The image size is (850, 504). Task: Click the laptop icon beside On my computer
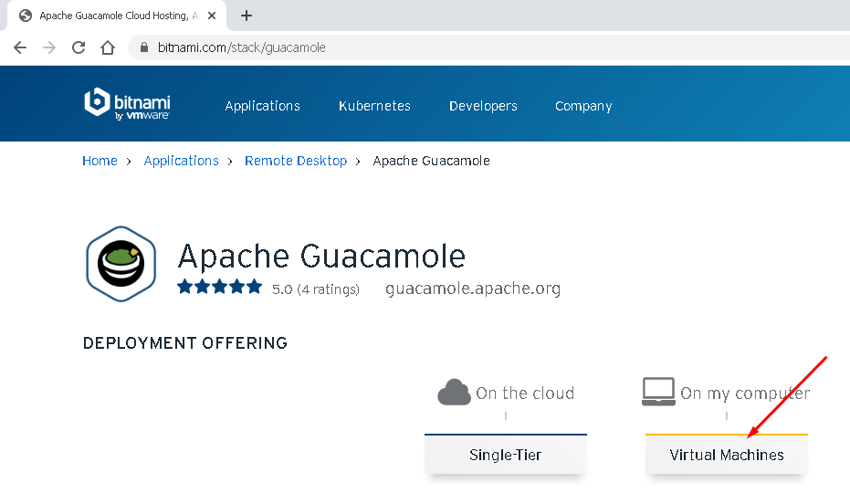658,392
